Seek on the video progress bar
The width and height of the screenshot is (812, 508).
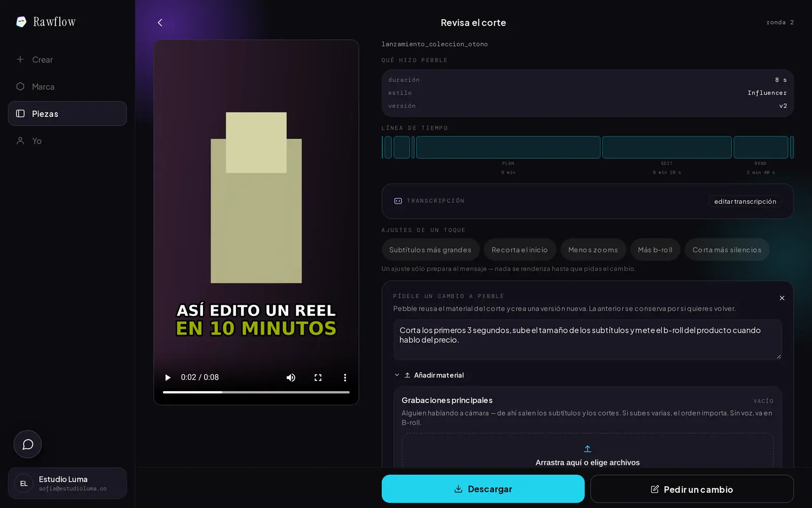click(256, 392)
